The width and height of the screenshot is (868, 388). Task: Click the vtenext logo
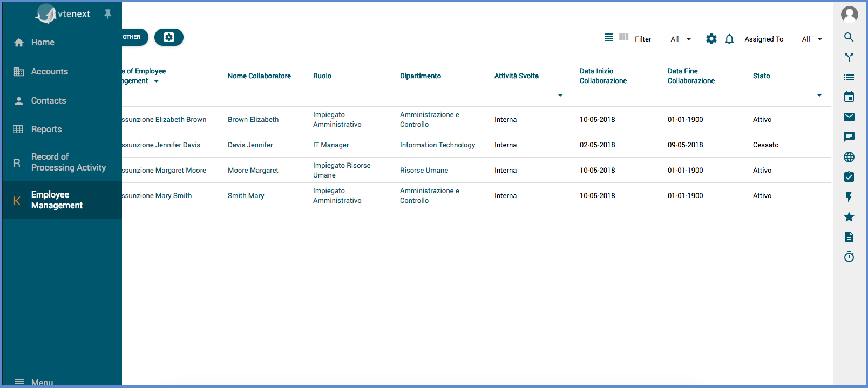(63, 14)
